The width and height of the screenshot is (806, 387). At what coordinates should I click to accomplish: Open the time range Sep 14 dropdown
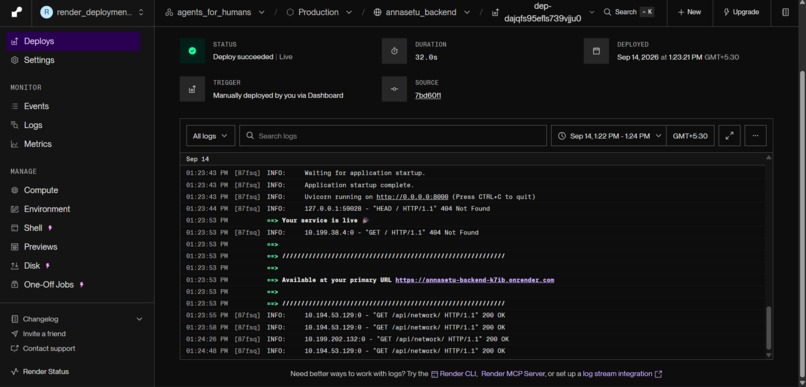[x=609, y=136]
